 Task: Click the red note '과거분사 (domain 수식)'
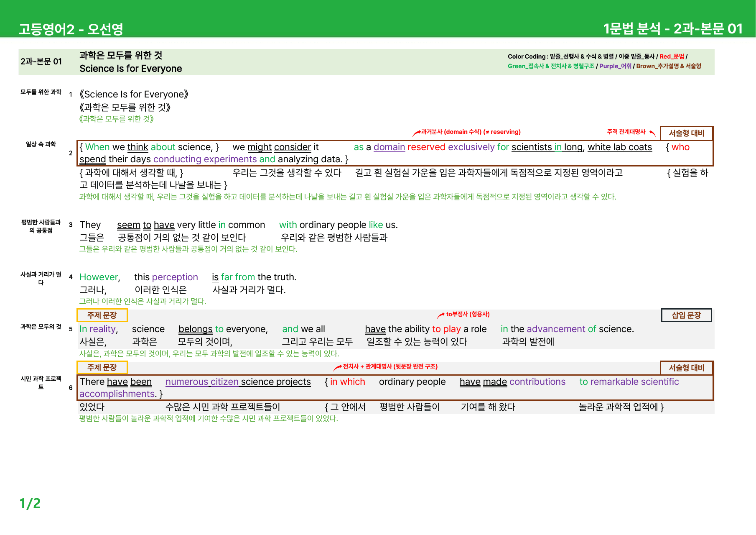(x=451, y=132)
